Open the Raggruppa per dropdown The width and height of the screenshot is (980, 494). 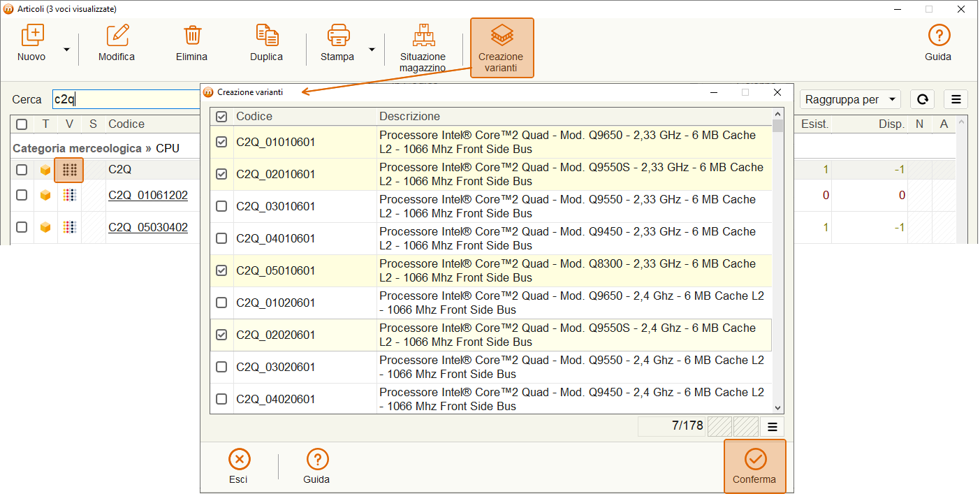click(850, 99)
